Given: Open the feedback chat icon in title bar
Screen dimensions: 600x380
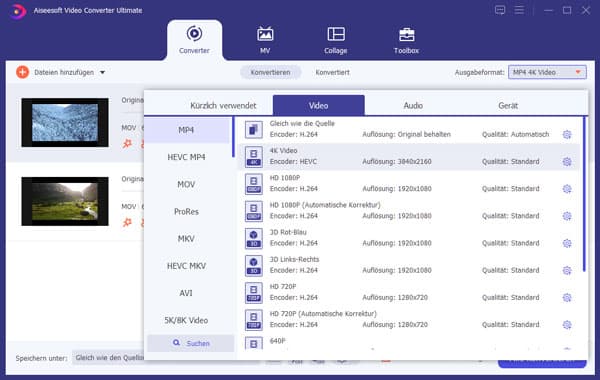Looking at the screenshot, I should coord(500,10).
